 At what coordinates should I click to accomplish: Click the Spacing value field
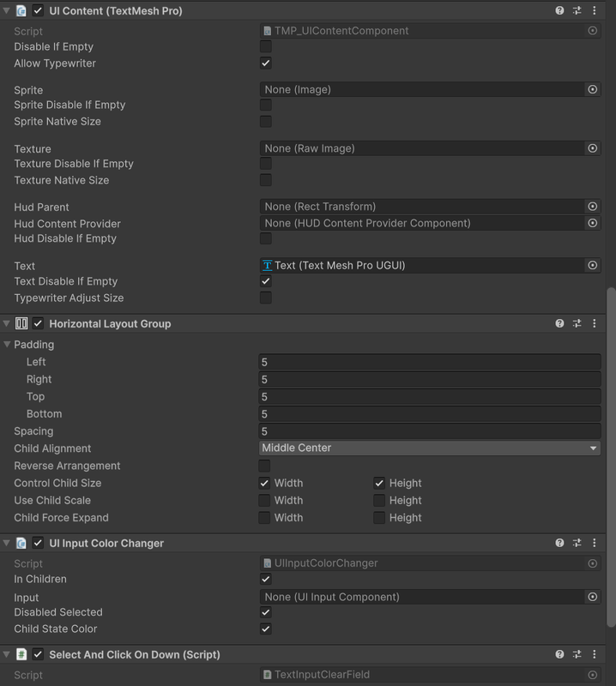429,431
